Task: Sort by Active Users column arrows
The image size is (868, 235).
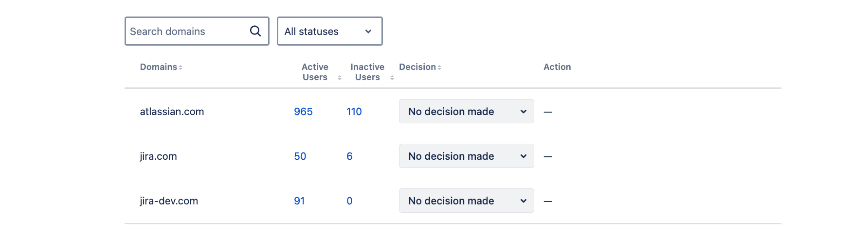Action: click(x=340, y=78)
